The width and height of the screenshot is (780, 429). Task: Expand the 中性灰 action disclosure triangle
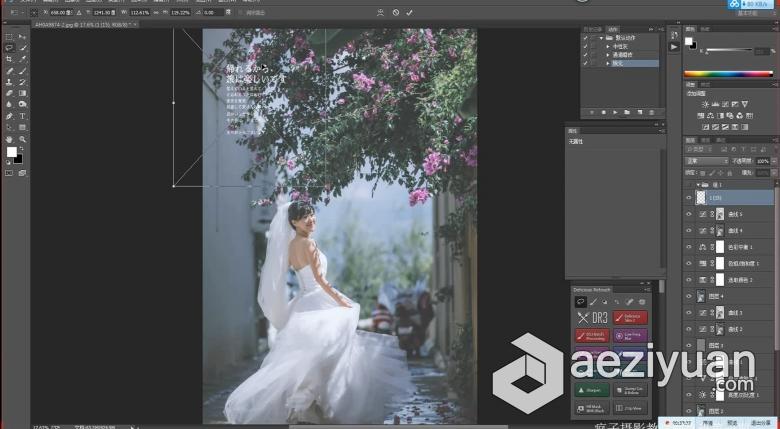607,46
